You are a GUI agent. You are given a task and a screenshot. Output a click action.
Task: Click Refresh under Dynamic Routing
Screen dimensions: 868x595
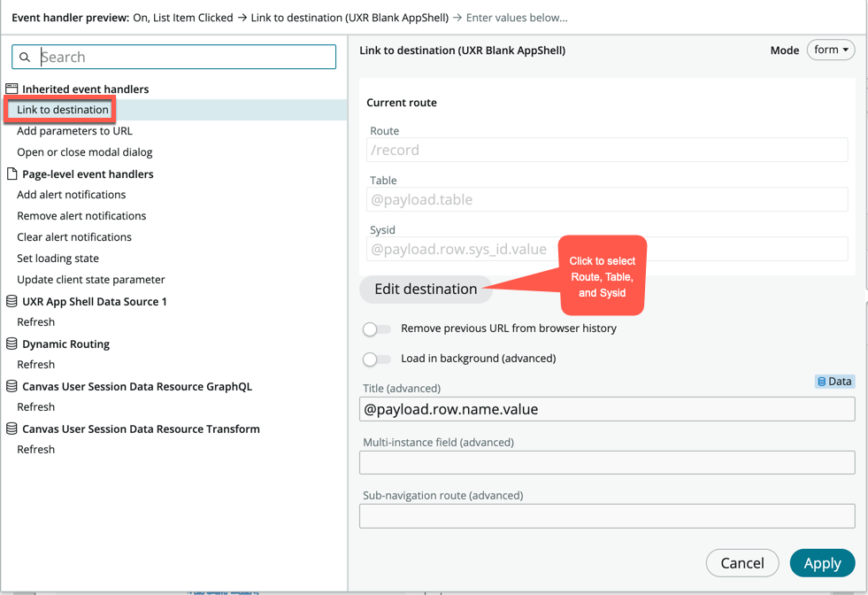coord(35,364)
